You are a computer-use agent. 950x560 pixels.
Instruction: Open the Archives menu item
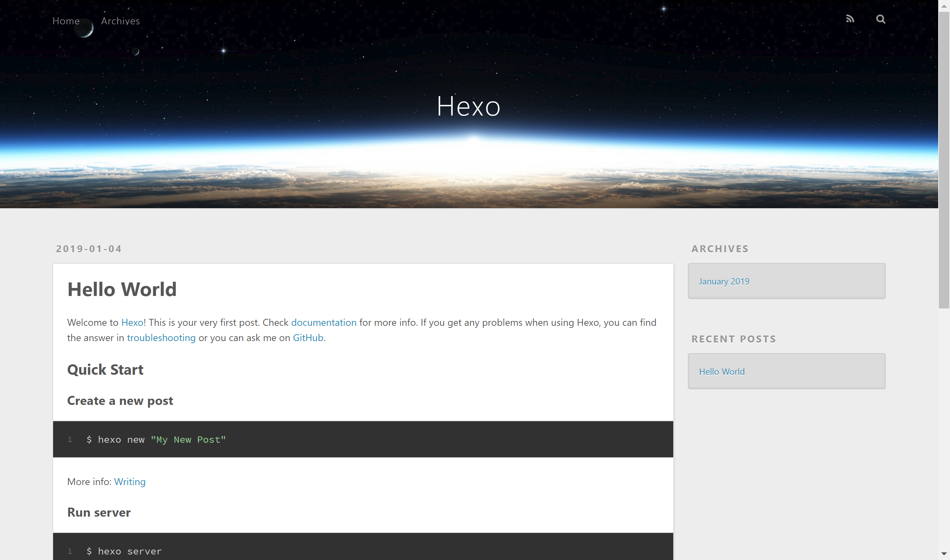click(x=120, y=21)
